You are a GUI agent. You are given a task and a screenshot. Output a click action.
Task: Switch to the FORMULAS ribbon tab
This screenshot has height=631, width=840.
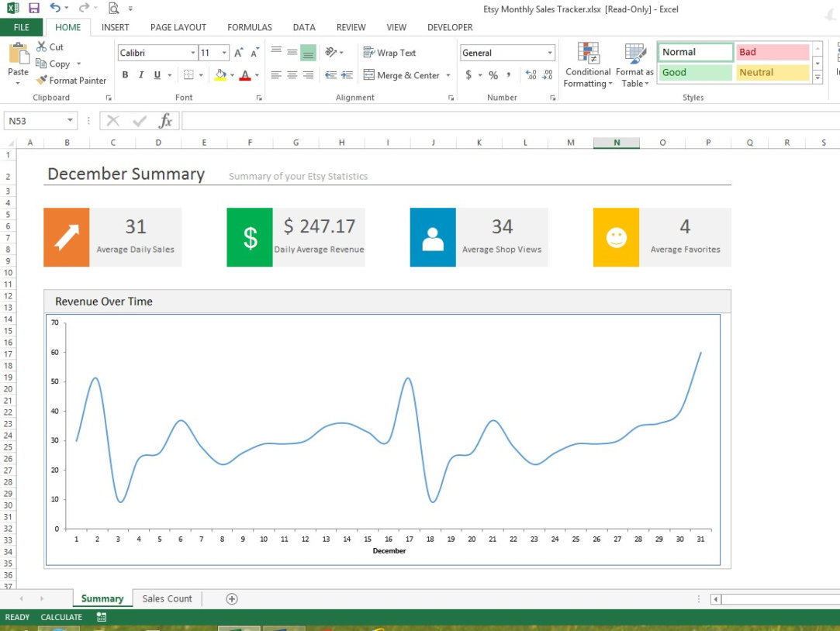tap(249, 27)
